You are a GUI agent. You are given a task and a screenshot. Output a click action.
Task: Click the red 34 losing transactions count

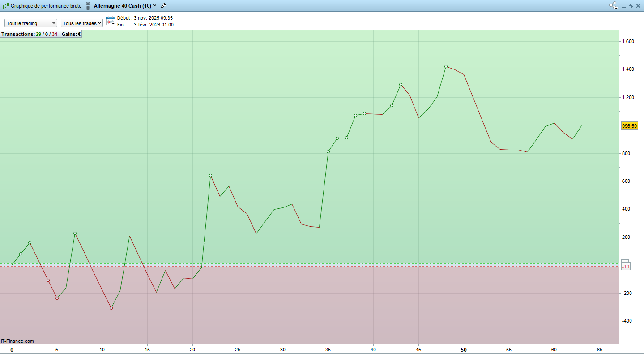pos(54,34)
